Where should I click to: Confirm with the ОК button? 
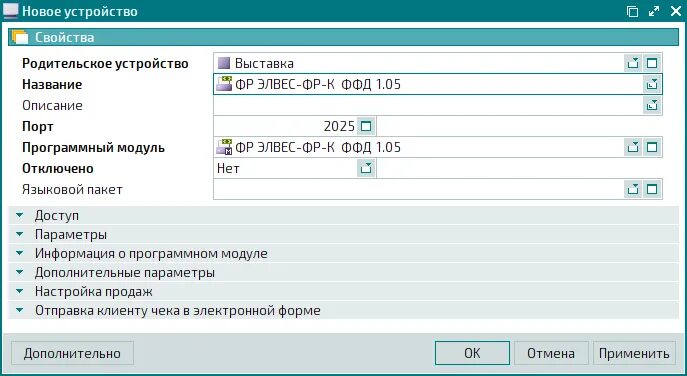pos(472,353)
